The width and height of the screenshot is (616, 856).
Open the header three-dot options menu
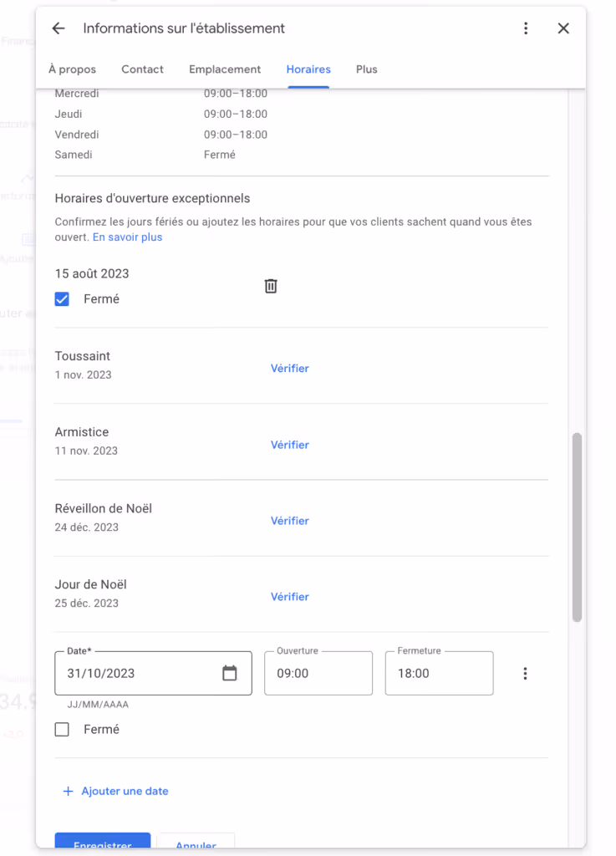[x=526, y=28]
